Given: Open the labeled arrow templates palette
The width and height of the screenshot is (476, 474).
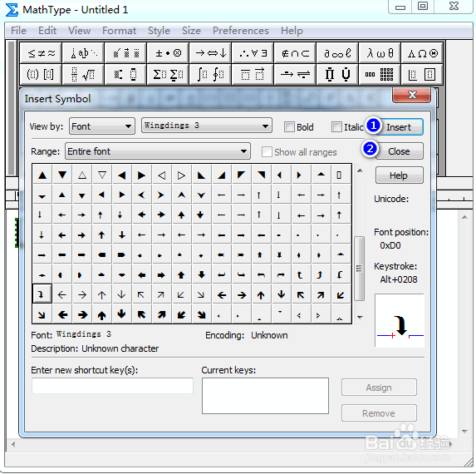Looking at the screenshot, I should pos(296,75).
